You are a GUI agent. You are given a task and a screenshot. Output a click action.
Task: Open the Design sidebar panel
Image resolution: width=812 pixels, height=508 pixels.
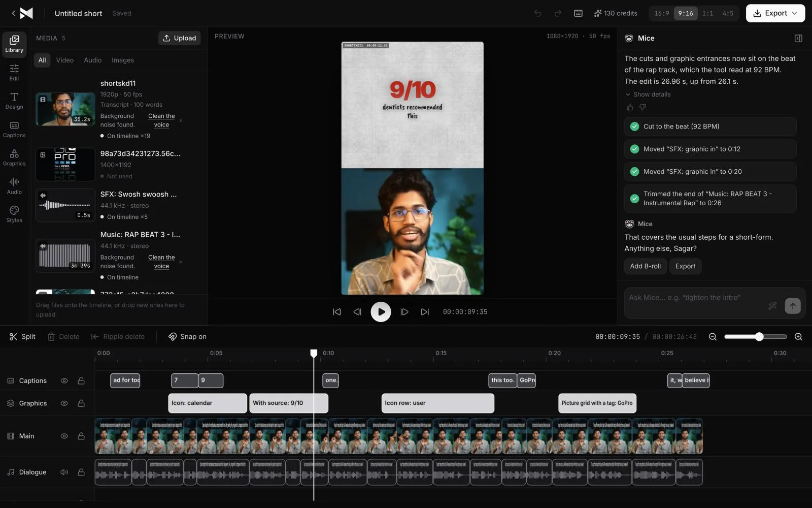pyautogui.click(x=14, y=101)
